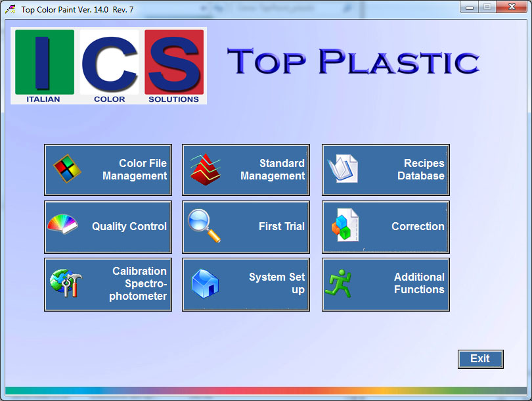
Task: Open Additional Functions via the green running-man icon
Action: click(x=338, y=283)
